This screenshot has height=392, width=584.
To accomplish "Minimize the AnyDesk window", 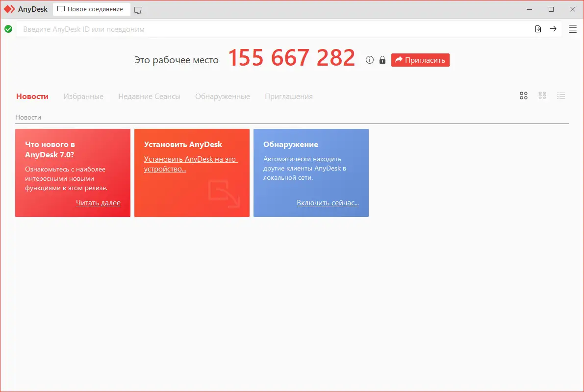I will [x=530, y=9].
